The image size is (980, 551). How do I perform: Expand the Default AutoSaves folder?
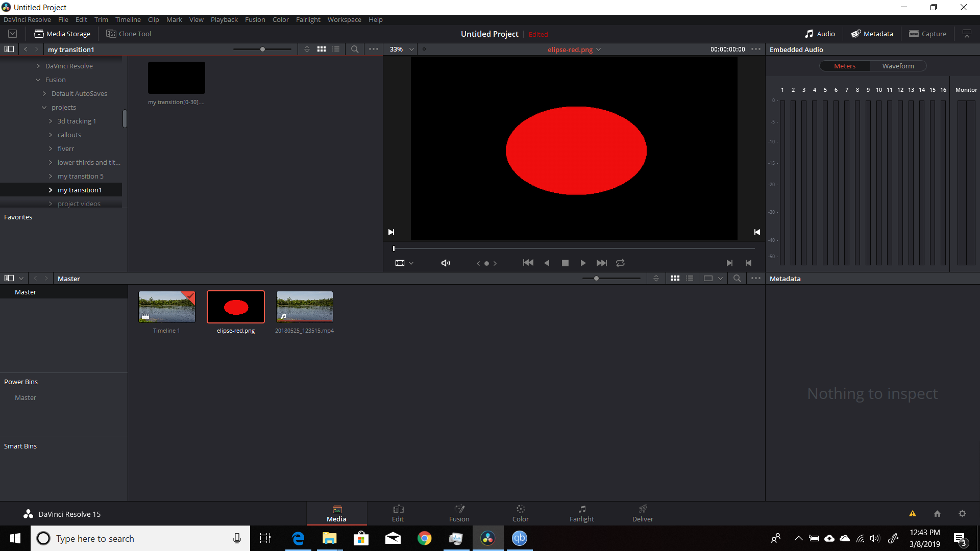click(x=44, y=94)
